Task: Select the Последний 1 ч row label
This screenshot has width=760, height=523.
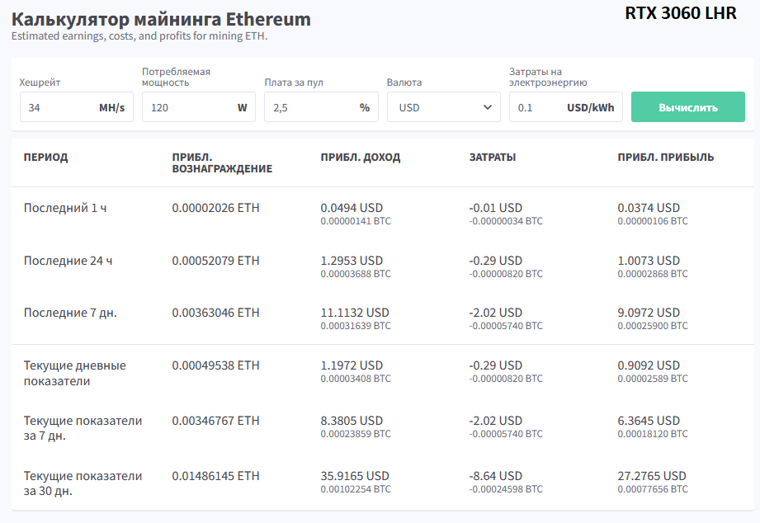Action: point(65,207)
